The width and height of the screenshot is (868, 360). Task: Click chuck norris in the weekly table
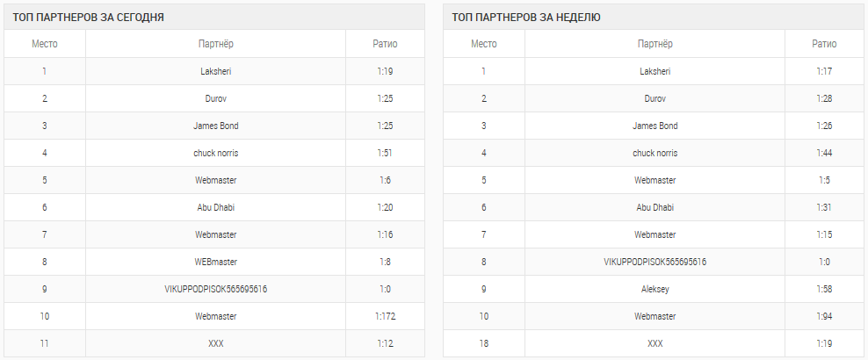(655, 153)
